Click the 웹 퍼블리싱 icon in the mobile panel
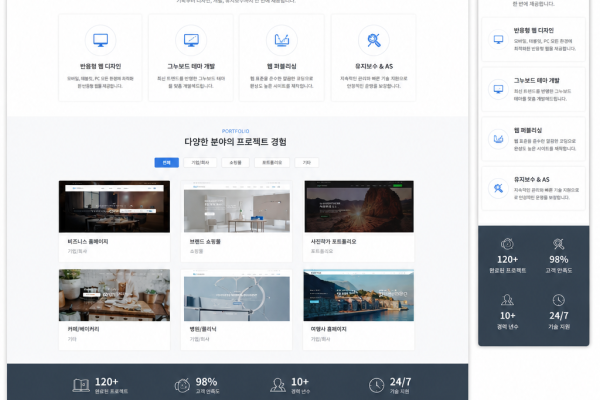 498,139
